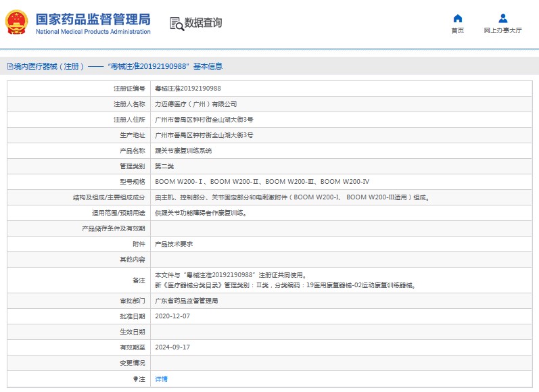Screen dimensions: 539x392
Task: Click the 第二类 management category value
Action: 165,166
